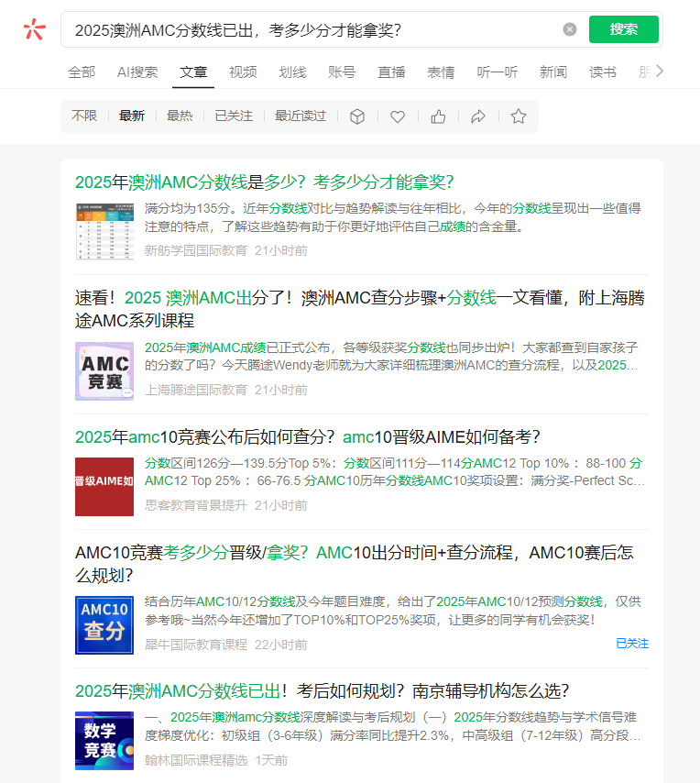Toggle the 最近读过 filter
The width and height of the screenshot is (700, 783).
click(300, 116)
